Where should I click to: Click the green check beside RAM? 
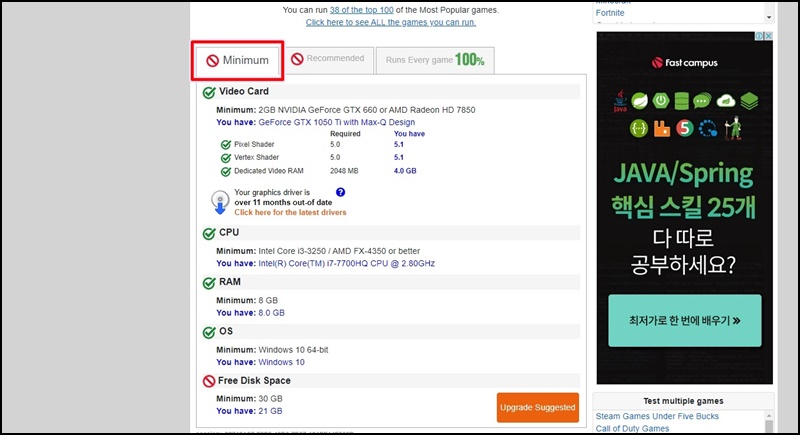pyautogui.click(x=209, y=283)
